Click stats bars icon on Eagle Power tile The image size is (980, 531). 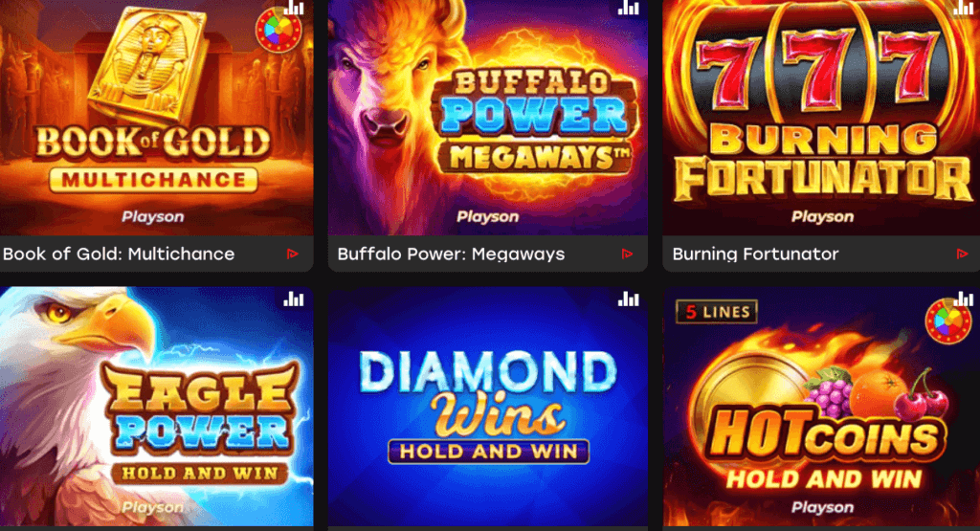[294, 299]
